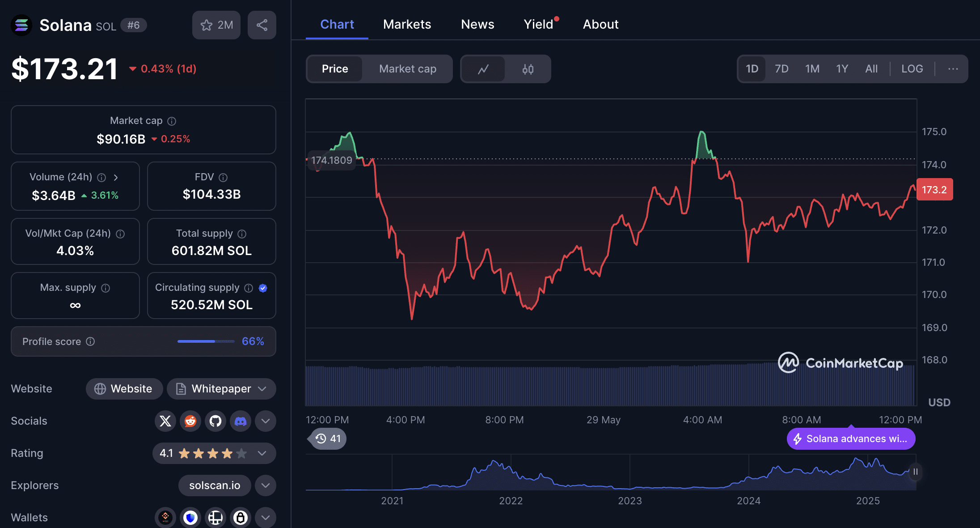Image resolution: width=980 pixels, height=528 pixels.
Task: Click the share icon button
Action: (262, 25)
